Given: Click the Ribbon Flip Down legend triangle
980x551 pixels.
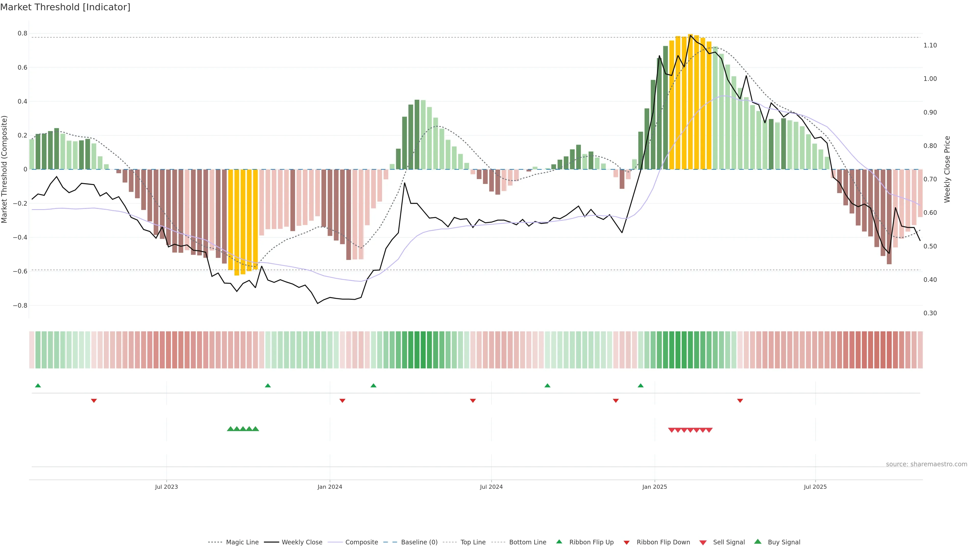Looking at the screenshot, I should (x=626, y=542).
